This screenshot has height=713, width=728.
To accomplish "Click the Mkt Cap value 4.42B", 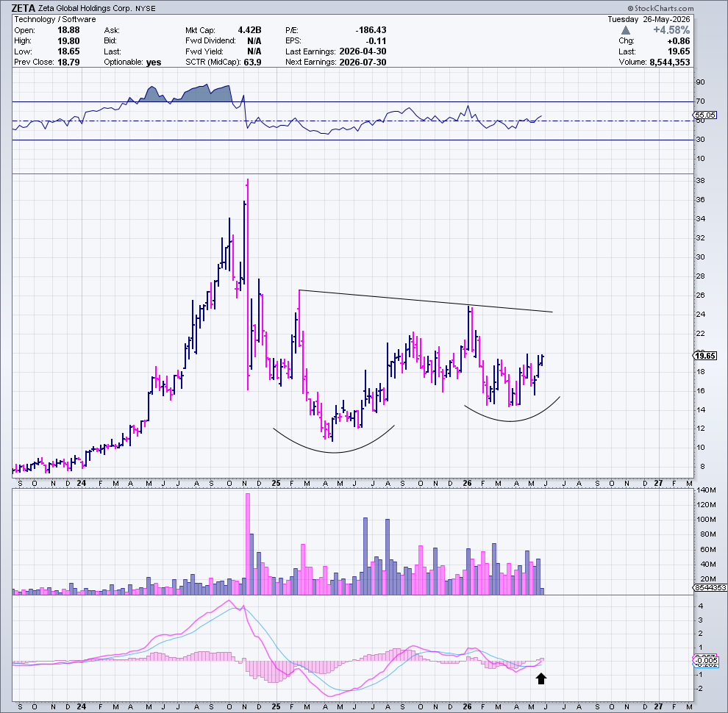I will click(249, 30).
